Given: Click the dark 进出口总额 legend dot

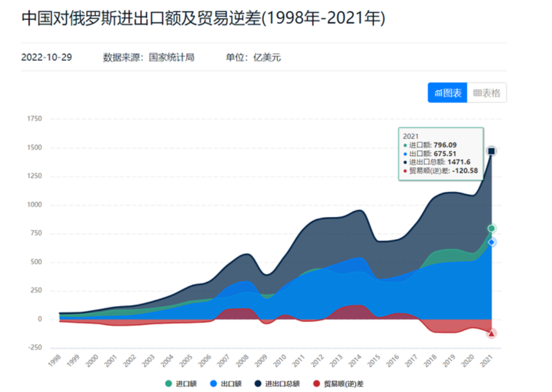Looking at the screenshot, I should coord(257,383).
